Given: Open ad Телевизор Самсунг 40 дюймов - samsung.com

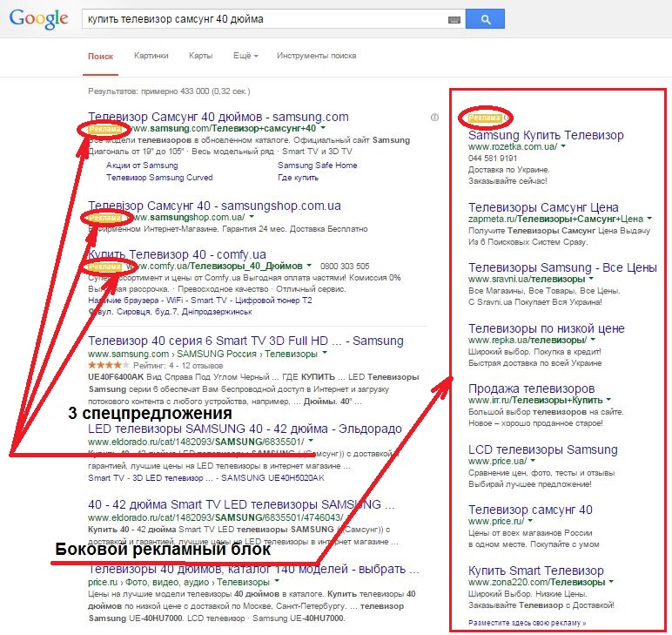Looking at the screenshot, I should [218, 117].
